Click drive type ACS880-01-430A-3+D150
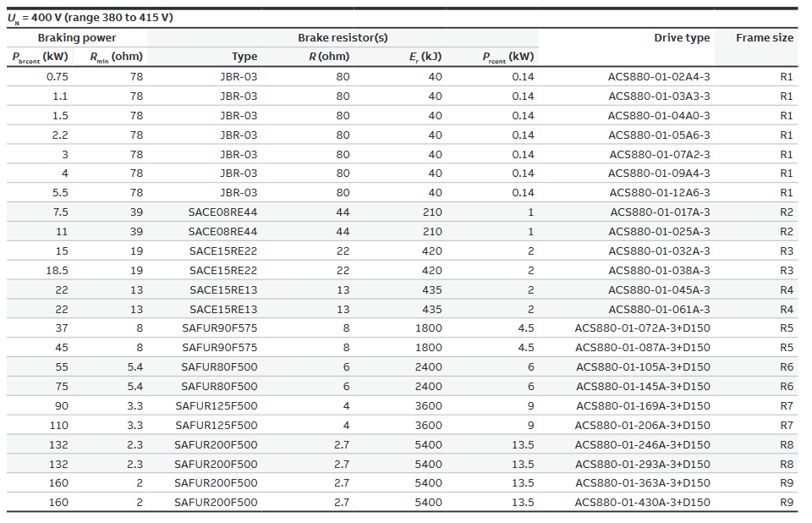 (643, 503)
